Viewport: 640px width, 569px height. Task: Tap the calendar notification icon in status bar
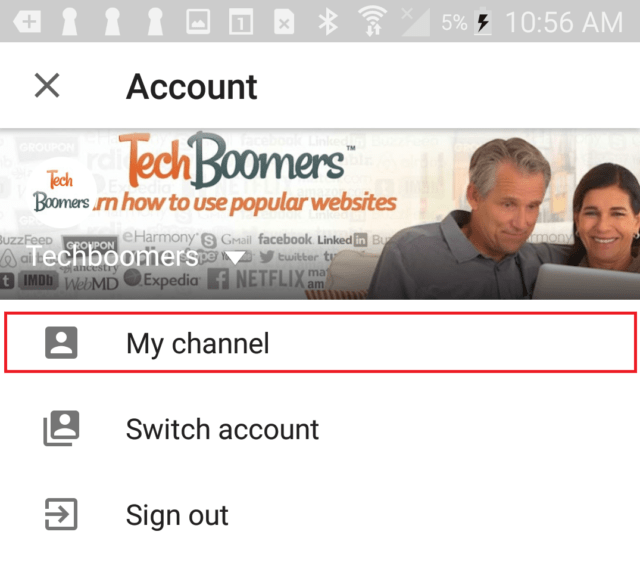(241, 22)
